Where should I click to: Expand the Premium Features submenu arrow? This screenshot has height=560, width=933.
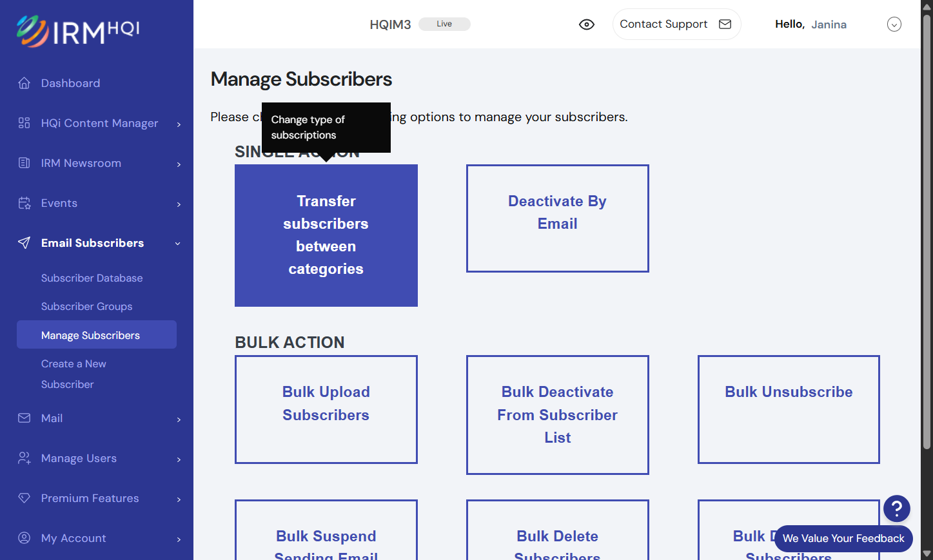point(179,499)
